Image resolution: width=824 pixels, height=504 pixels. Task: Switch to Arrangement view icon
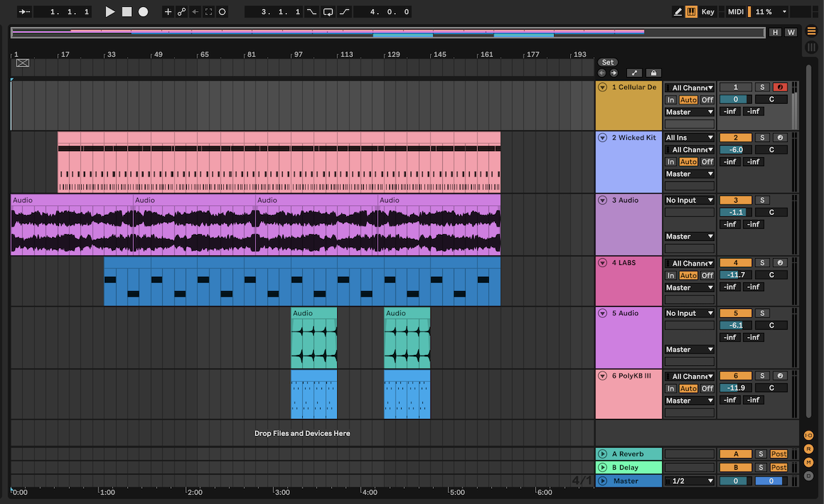click(812, 31)
